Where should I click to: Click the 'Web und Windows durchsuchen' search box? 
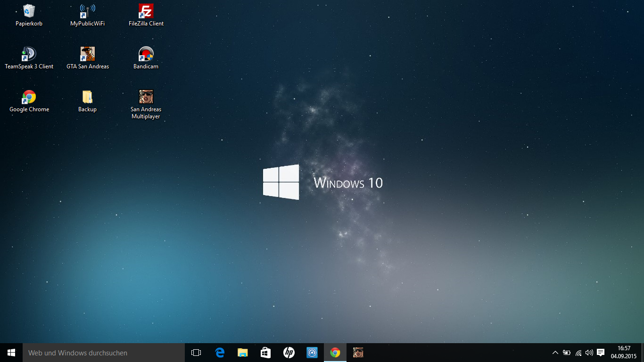(x=104, y=353)
